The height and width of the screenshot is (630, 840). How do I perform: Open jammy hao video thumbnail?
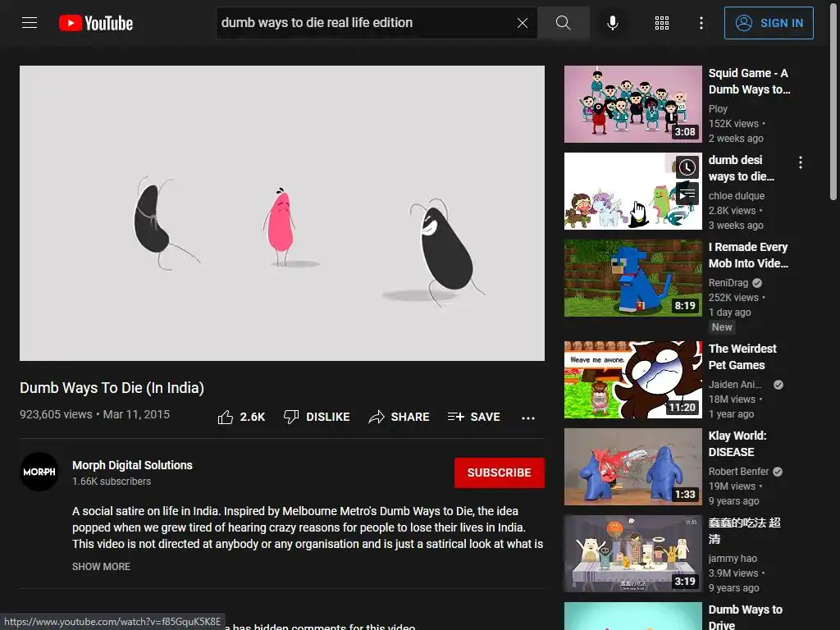[x=633, y=554]
